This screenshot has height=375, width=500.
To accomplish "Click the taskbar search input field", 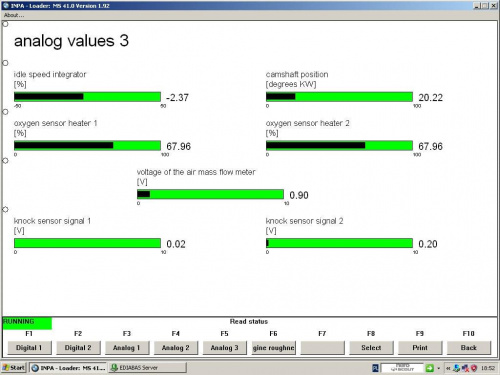I will pyautogui.click(x=402, y=368).
